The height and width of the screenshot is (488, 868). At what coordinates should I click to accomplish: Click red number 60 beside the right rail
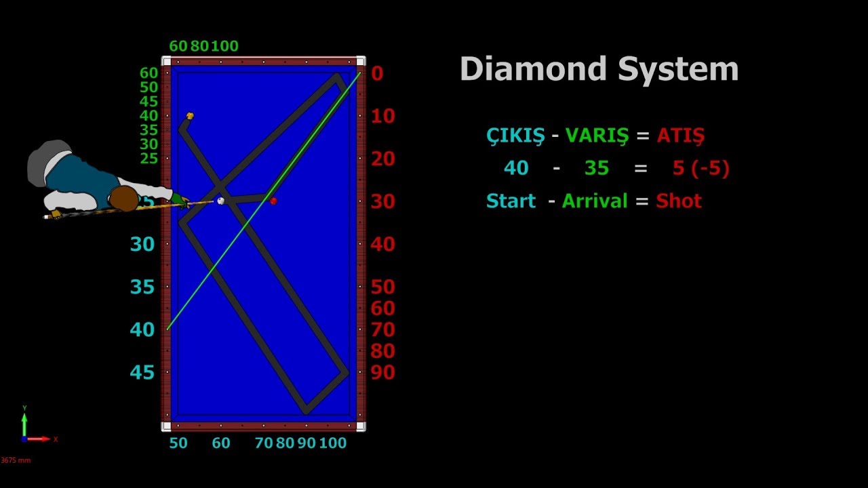click(382, 308)
